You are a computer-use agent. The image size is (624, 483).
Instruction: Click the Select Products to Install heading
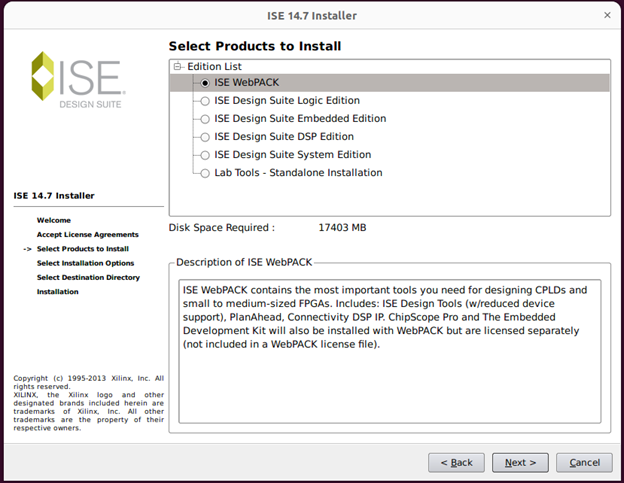[255, 46]
